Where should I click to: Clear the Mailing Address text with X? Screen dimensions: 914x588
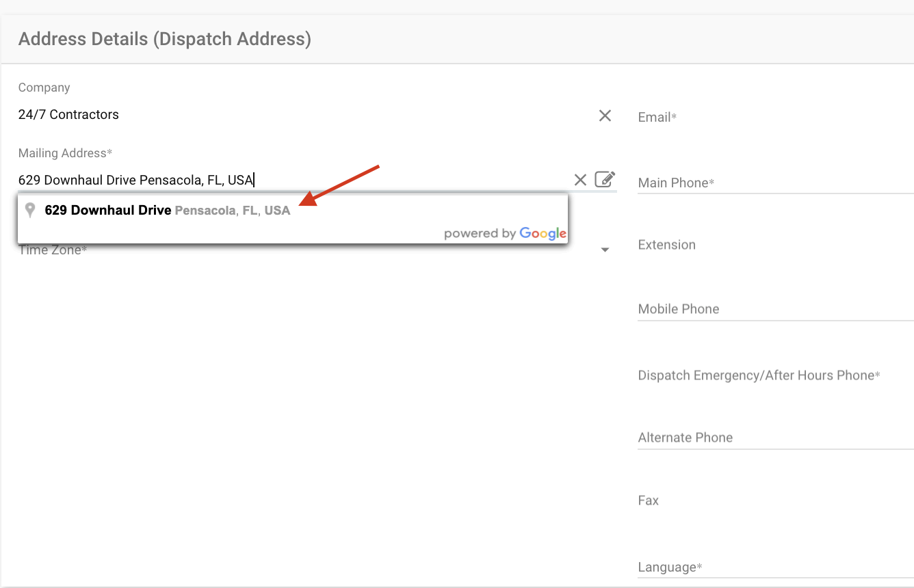coord(580,180)
